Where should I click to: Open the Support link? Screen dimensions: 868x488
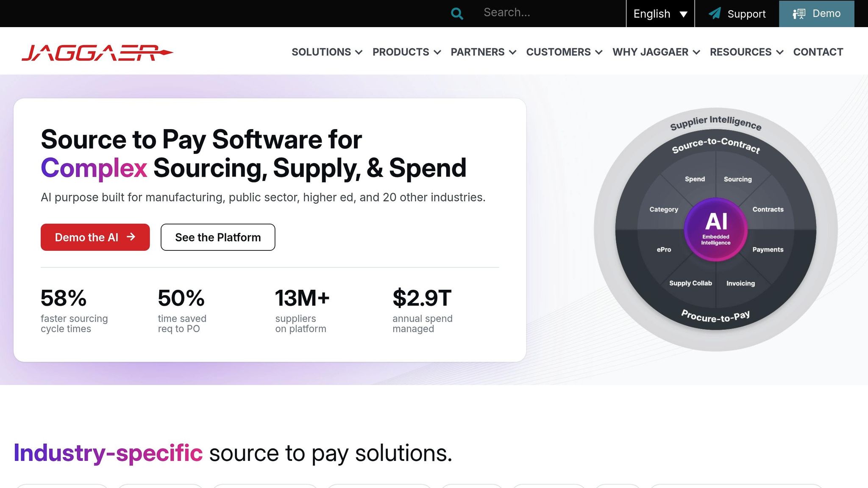(x=737, y=14)
